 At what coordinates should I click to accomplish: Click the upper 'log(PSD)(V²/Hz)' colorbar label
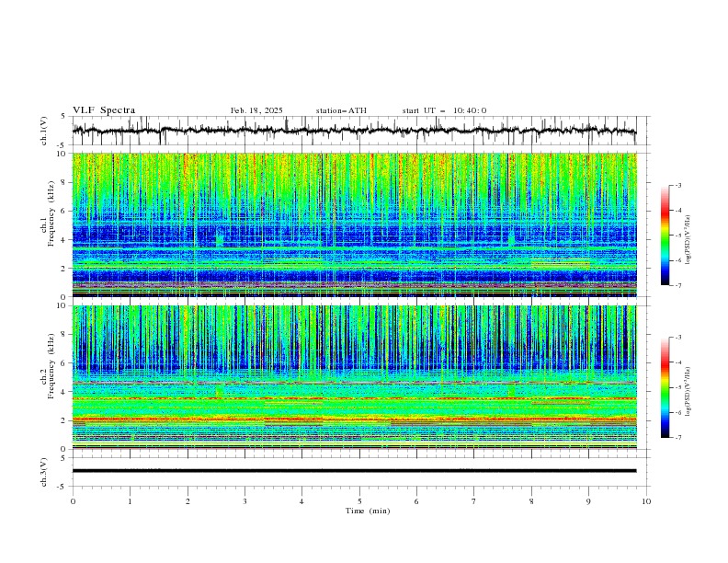pos(688,240)
